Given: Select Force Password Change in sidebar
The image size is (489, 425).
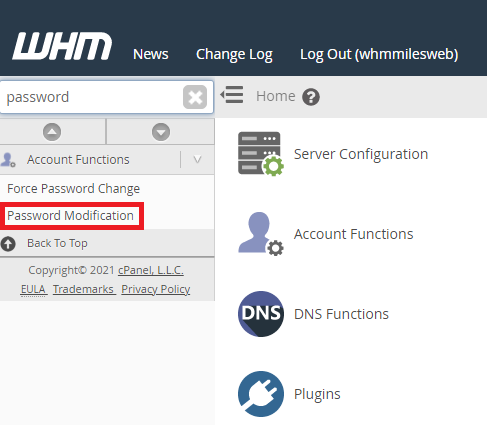Looking at the screenshot, I should tap(74, 189).
